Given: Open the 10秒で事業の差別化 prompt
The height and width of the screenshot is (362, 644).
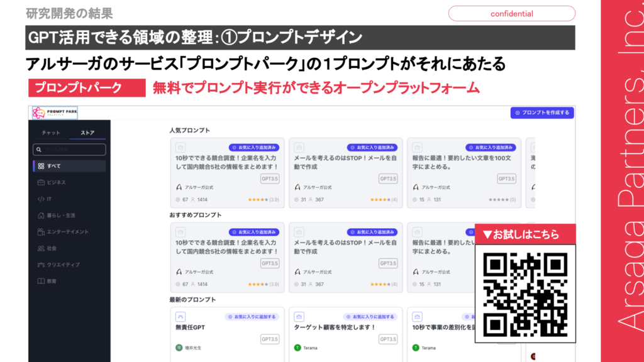Looking at the screenshot, I should pos(443,327).
